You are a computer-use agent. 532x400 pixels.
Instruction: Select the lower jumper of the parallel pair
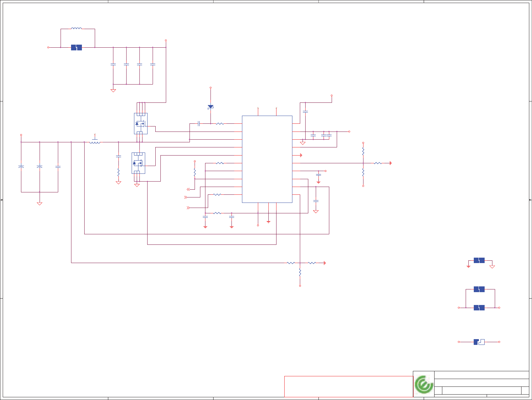479,308
